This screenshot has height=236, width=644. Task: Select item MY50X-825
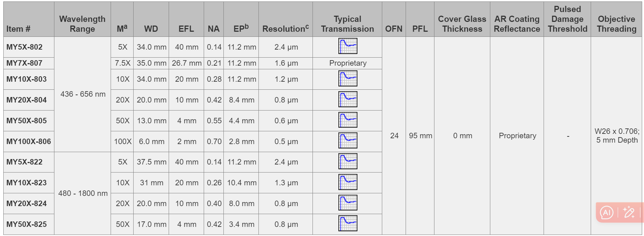tap(26, 224)
